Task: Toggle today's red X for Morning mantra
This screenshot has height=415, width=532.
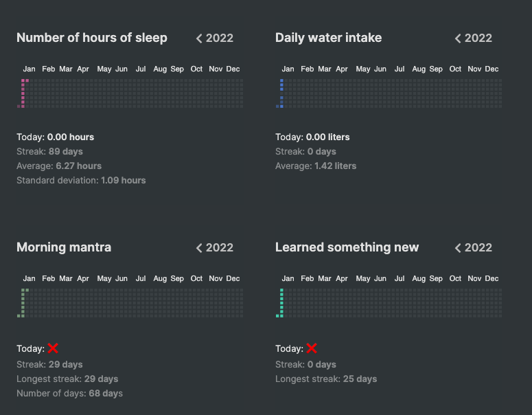Action: [53, 348]
